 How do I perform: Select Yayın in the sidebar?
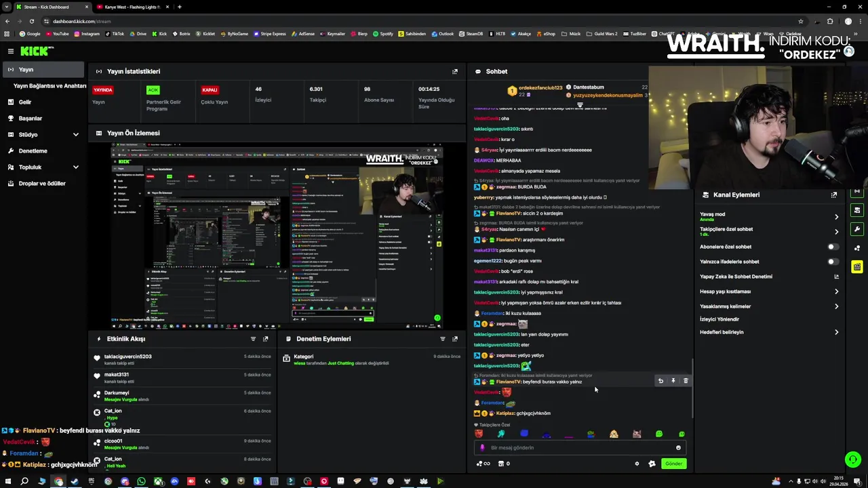click(43, 69)
